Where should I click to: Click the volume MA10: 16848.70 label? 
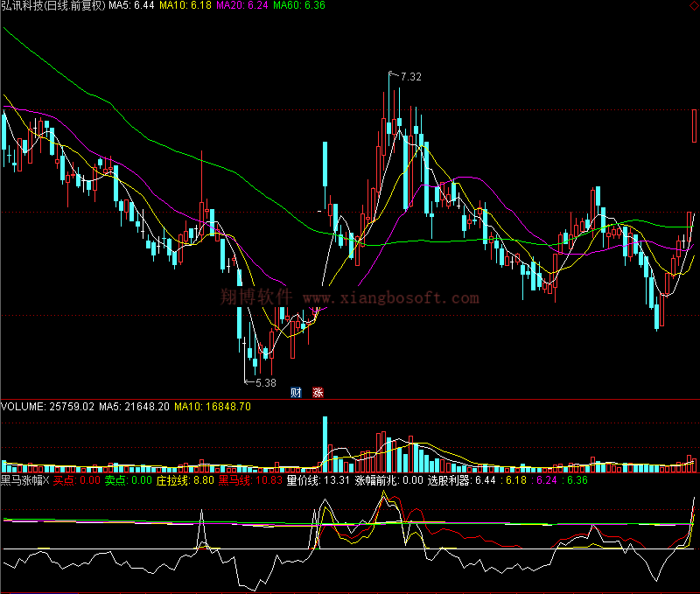point(213,407)
